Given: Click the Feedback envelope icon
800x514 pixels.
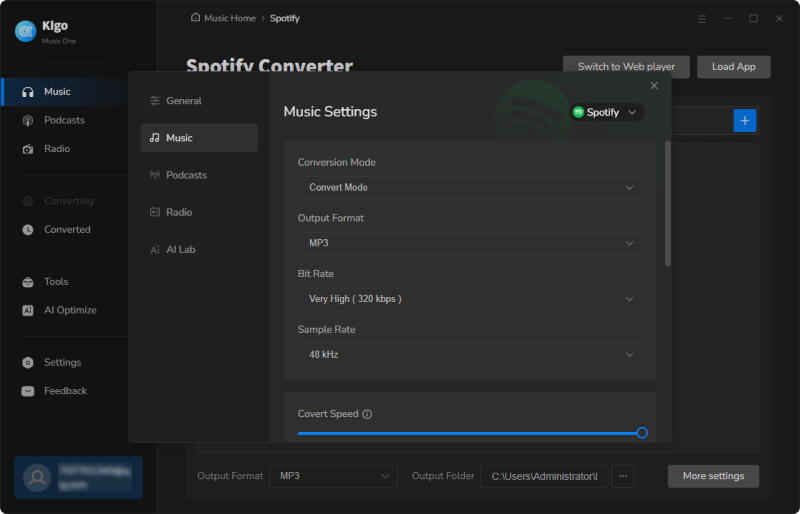Looking at the screenshot, I should (x=28, y=391).
